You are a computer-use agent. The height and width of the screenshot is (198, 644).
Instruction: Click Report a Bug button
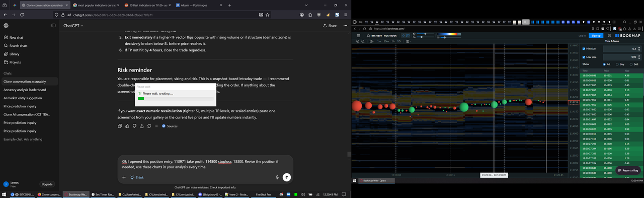(x=628, y=170)
